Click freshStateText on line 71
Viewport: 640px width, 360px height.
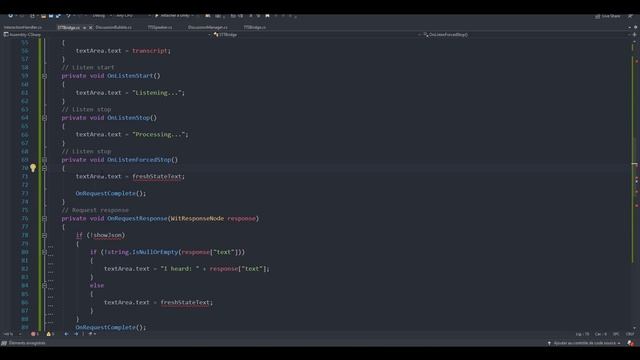point(157,176)
